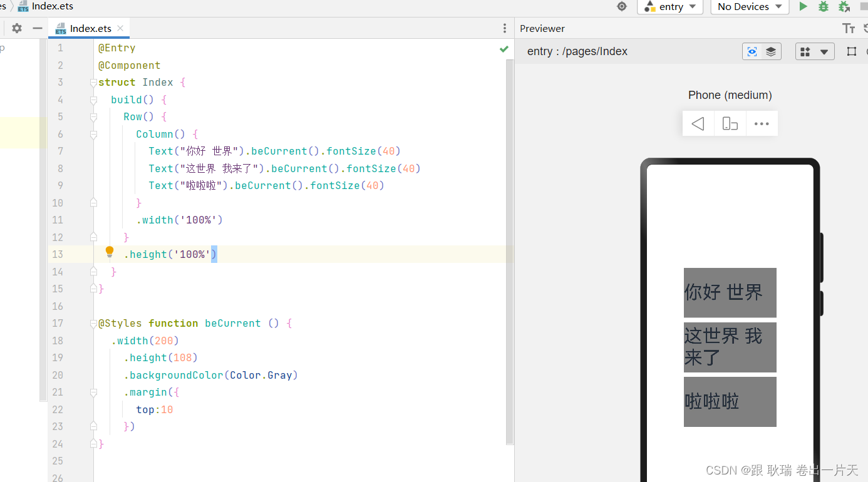The height and width of the screenshot is (482, 868).
Task: Click 'Color.Gray' value on line 20
Action: (x=261, y=375)
